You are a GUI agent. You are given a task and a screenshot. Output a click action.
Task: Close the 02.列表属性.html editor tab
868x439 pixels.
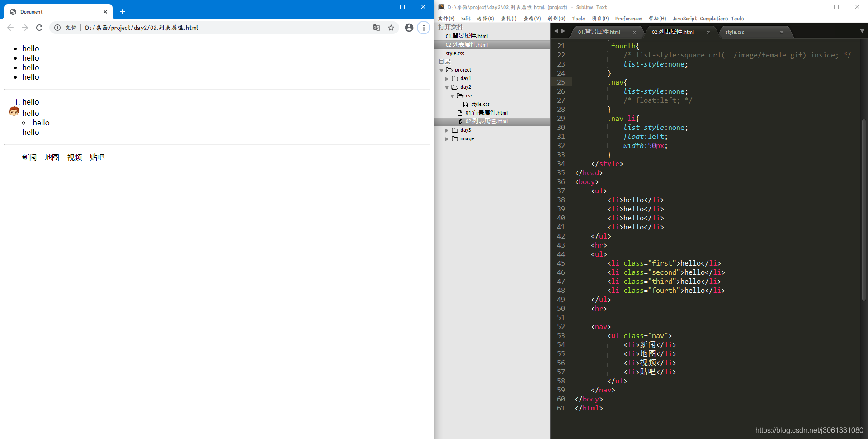(708, 32)
